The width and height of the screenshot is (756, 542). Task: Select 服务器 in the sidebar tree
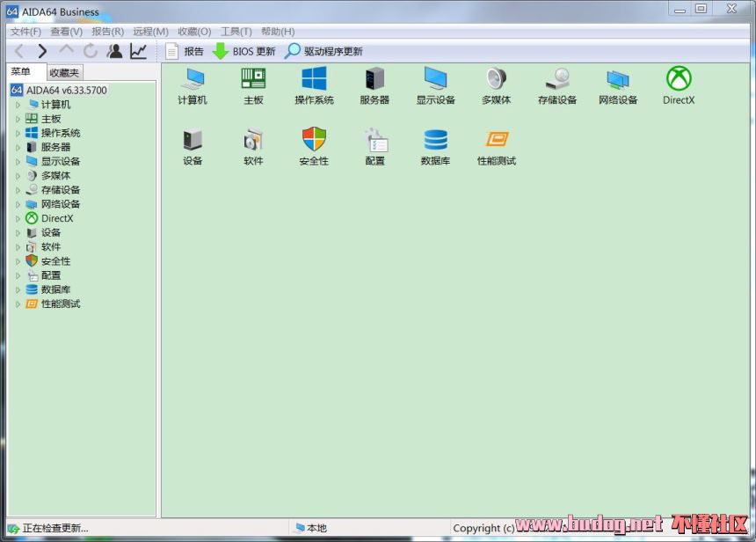point(55,147)
